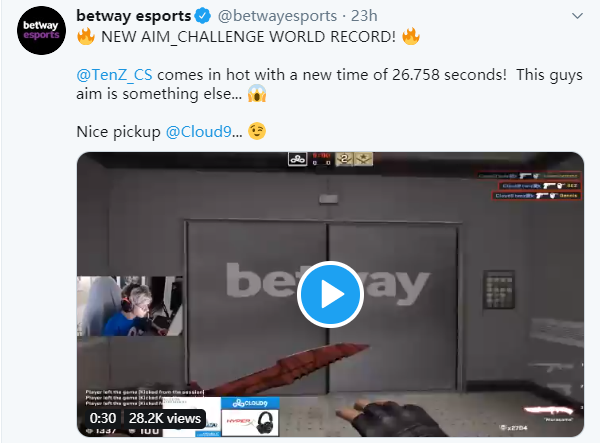Open the @betwayesports handle
Viewport: 600px width, 443px height.
click(277, 16)
